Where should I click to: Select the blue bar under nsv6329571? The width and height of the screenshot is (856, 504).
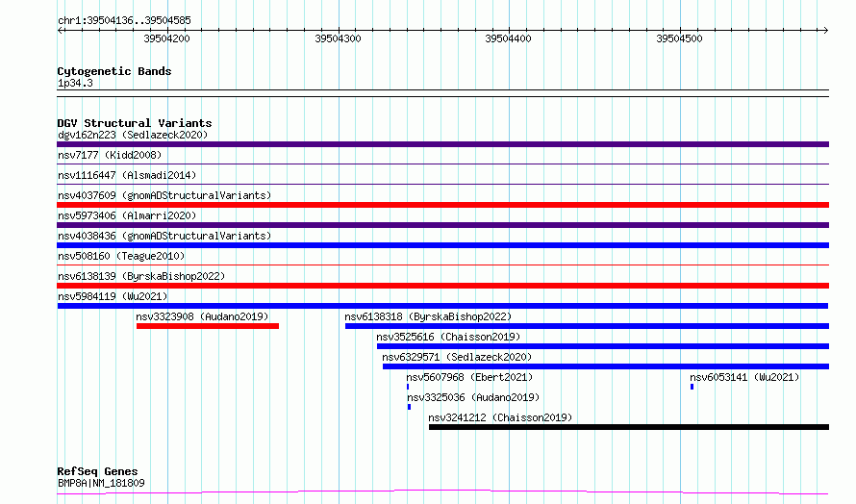click(x=606, y=366)
